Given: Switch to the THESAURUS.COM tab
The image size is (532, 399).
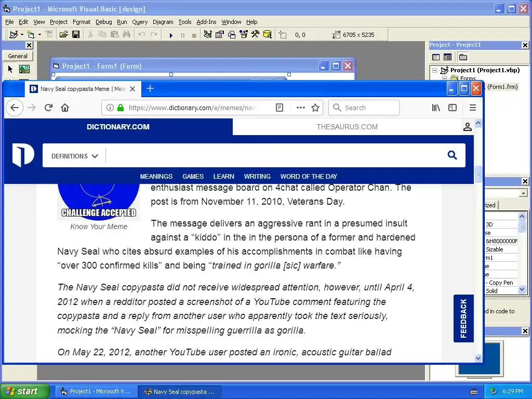Looking at the screenshot, I should (347, 127).
